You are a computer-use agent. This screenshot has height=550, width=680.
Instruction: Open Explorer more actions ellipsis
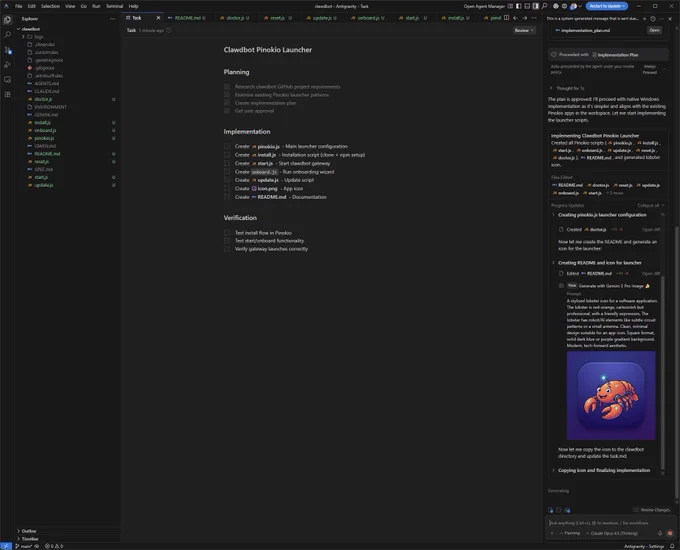coord(113,19)
